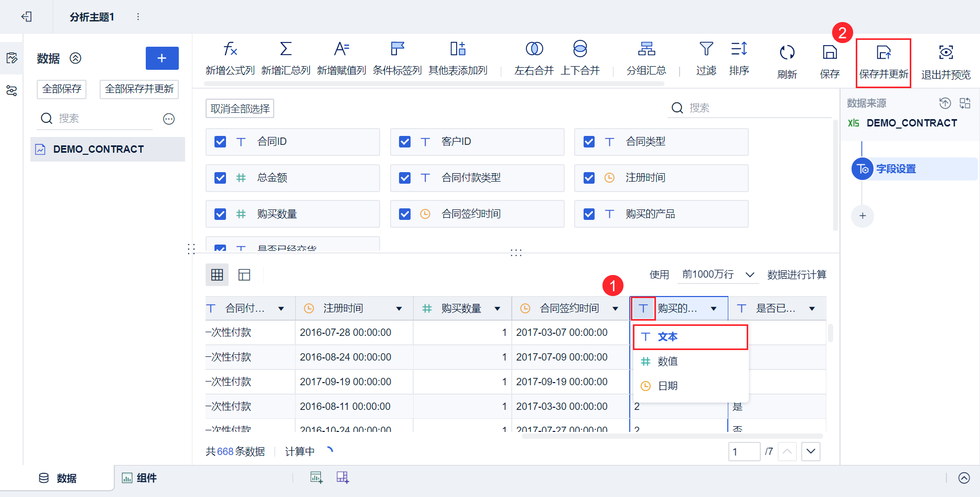
Task: Select 数值 type from menu
Action: point(691,362)
